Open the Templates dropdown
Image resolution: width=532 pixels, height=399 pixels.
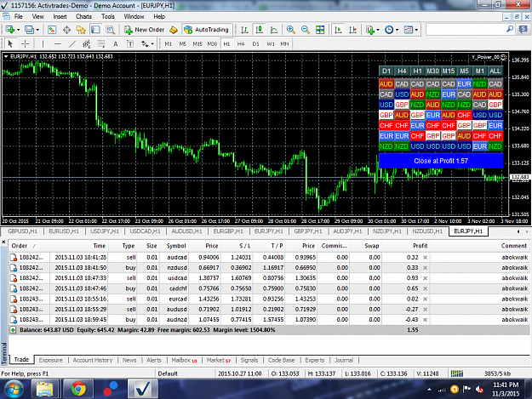[410, 30]
